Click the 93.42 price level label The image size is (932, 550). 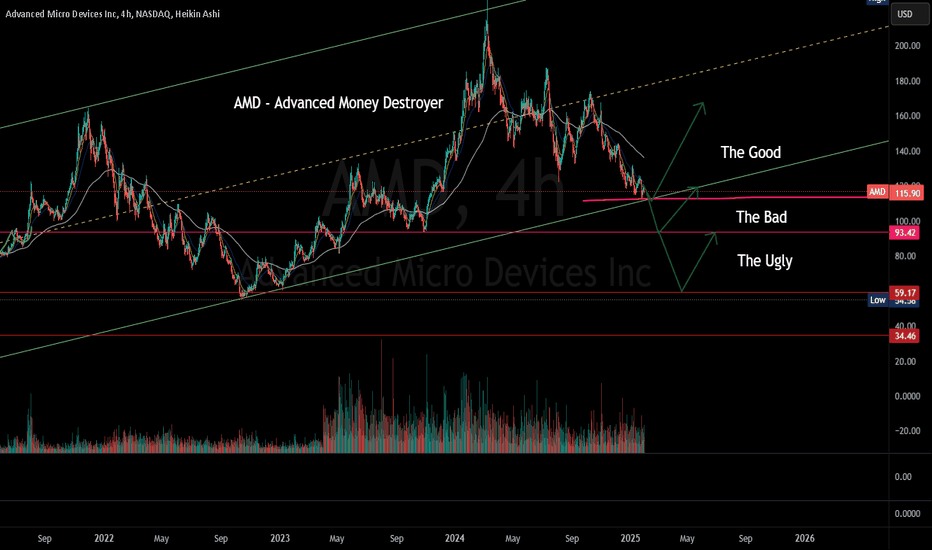(x=905, y=232)
